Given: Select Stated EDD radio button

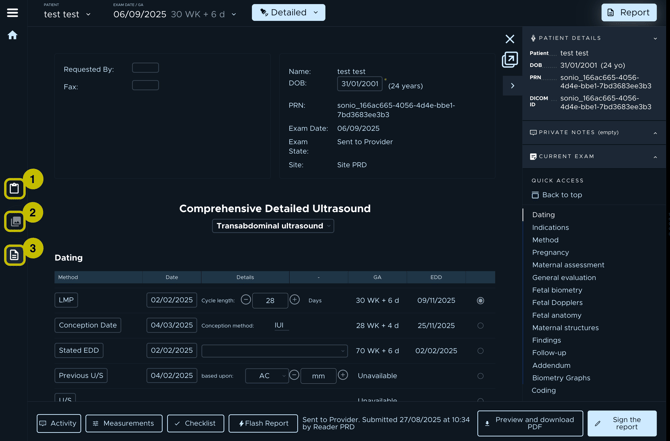Looking at the screenshot, I should coord(480,351).
